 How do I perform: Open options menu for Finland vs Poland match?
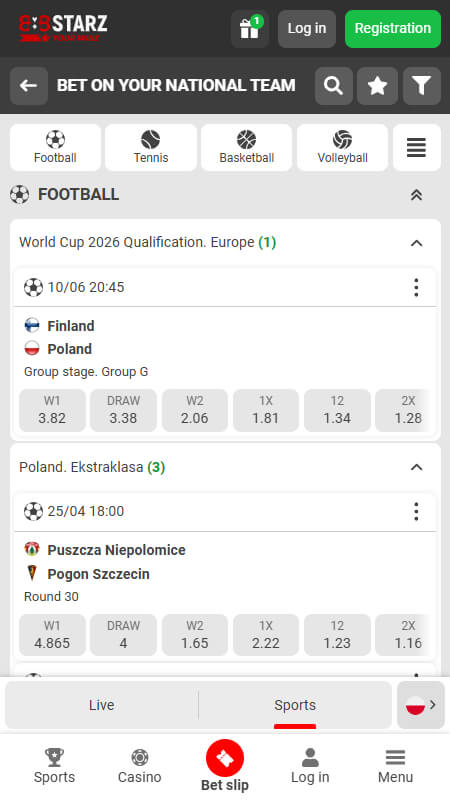(x=416, y=288)
